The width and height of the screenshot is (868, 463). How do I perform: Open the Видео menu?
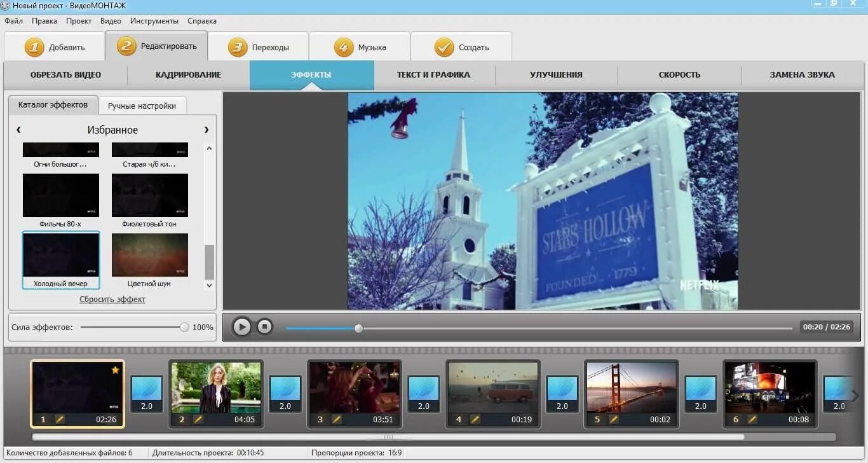point(111,21)
